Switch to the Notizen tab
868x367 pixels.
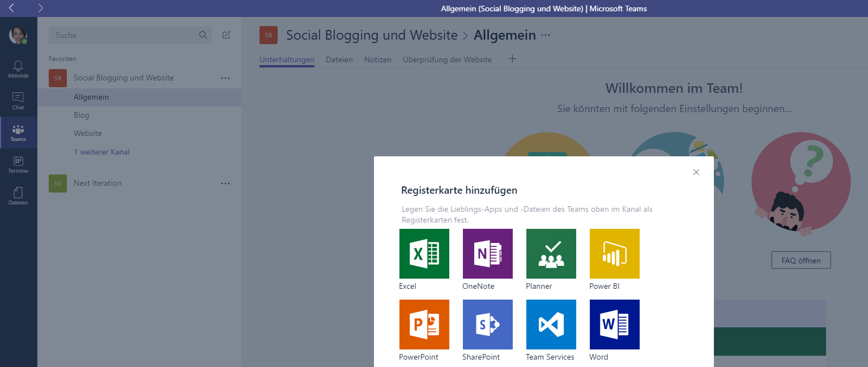pos(378,59)
